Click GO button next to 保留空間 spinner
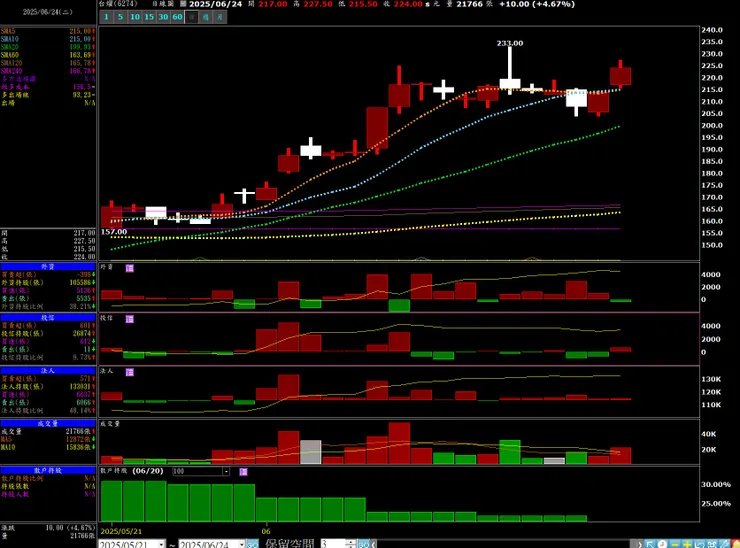Screen dimensions: 740x548 click(363, 544)
